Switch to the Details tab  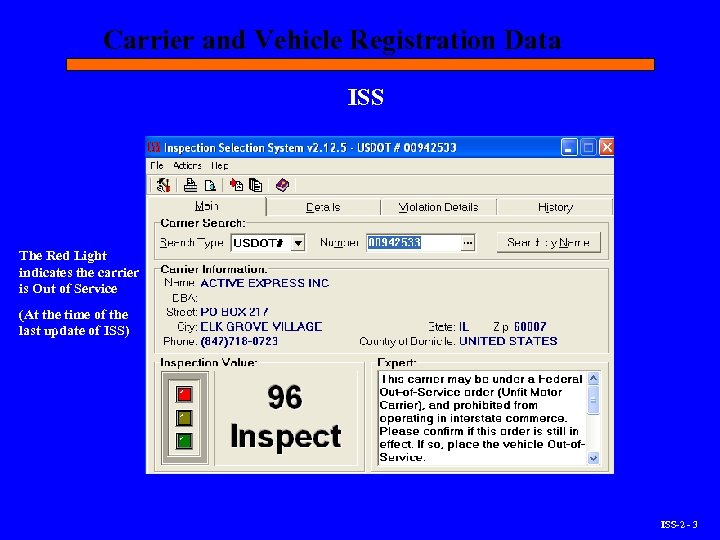point(323,207)
